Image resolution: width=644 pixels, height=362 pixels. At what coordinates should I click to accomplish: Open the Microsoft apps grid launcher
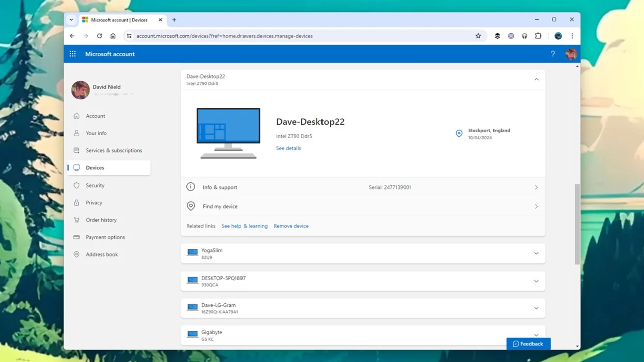click(x=73, y=54)
